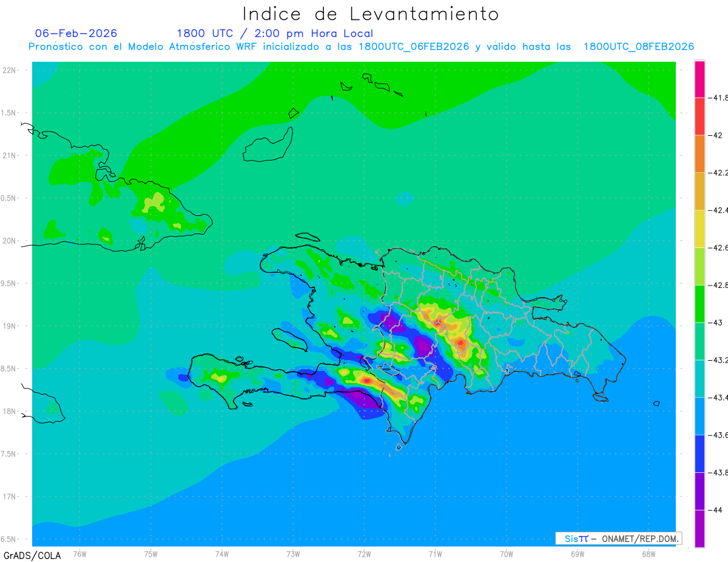Click the 17N latitude label
Image resolution: width=728 pixels, height=562 pixels.
tap(10, 497)
